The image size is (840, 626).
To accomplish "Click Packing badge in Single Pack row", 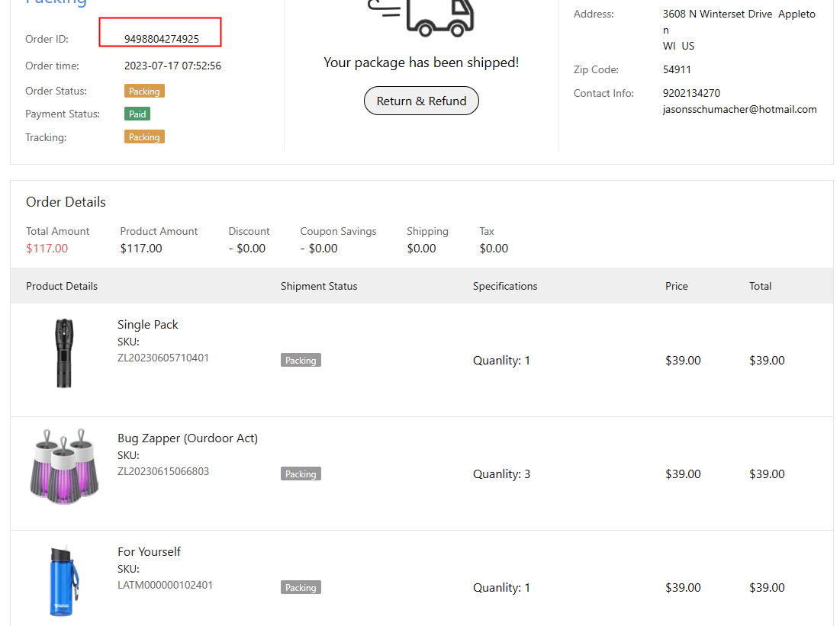I will point(301,360).
